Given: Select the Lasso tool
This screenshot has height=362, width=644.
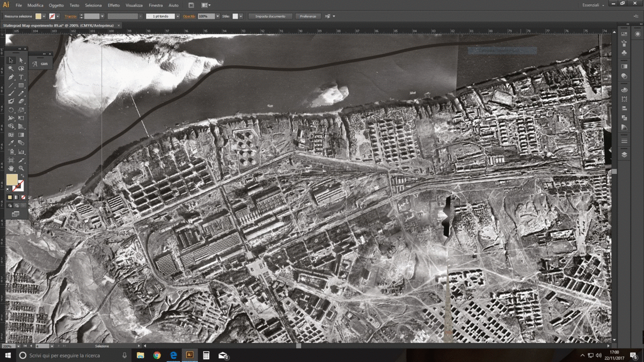Looking at the screenshot, I should click(21, 69).
